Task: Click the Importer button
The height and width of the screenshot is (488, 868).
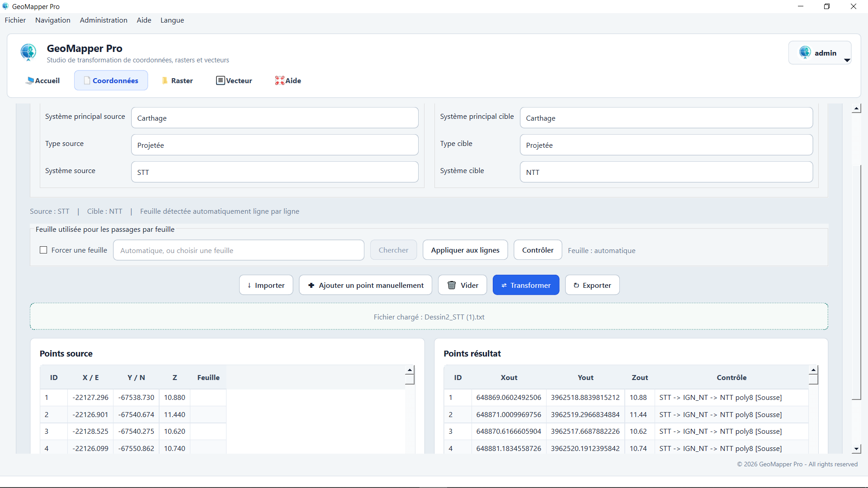Action: click(266, 285)
